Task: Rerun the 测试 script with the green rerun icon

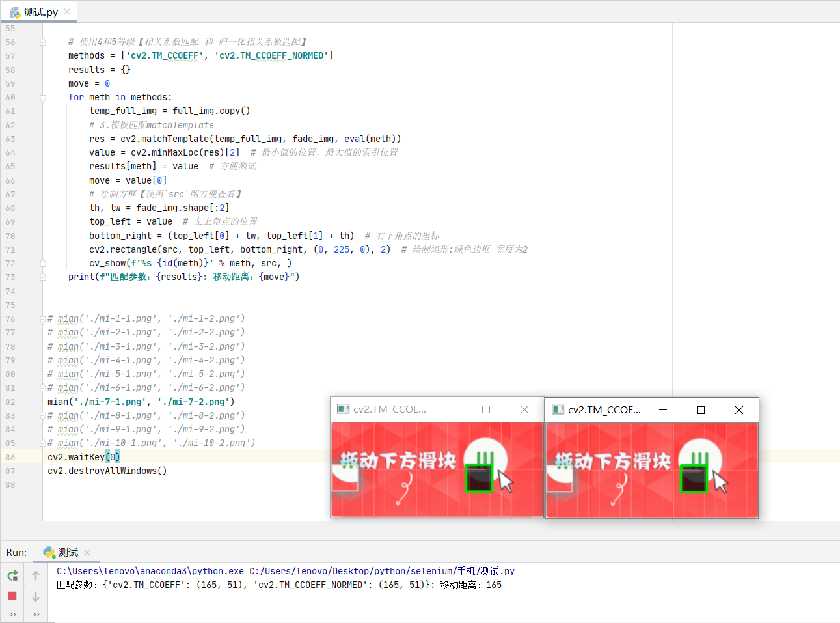Action: click(x=12, y=575)
